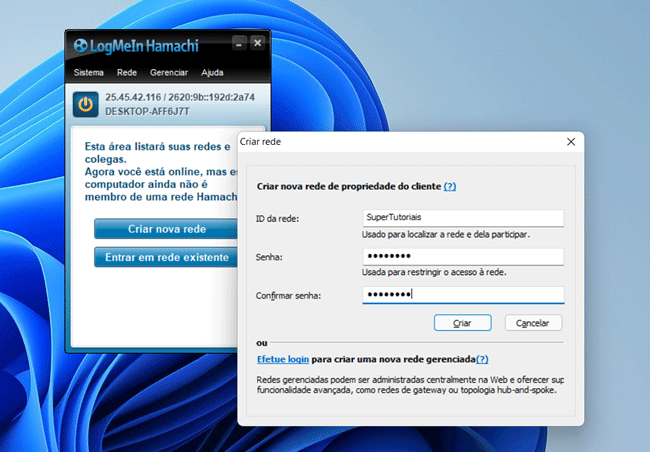Select the Confirmar senha field

462,295
